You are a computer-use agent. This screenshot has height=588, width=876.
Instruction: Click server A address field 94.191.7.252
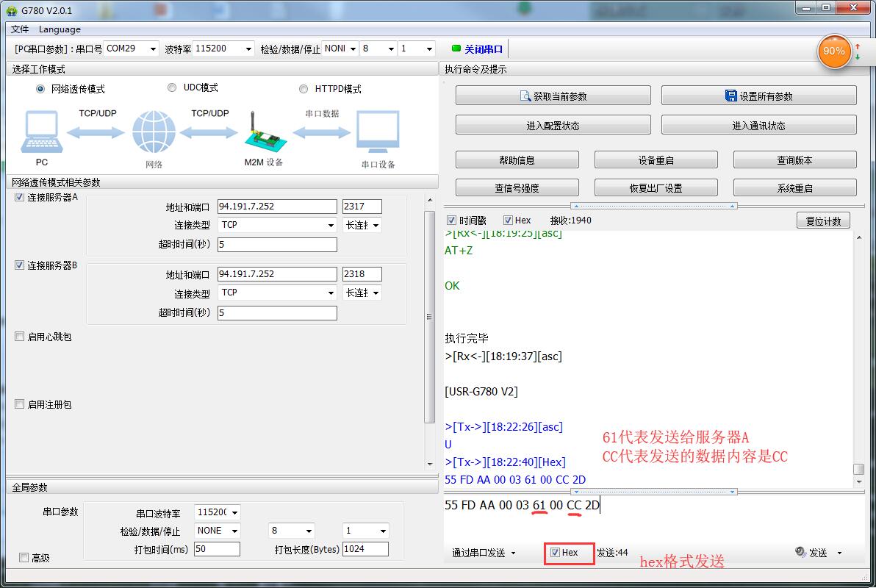(276, 207)
